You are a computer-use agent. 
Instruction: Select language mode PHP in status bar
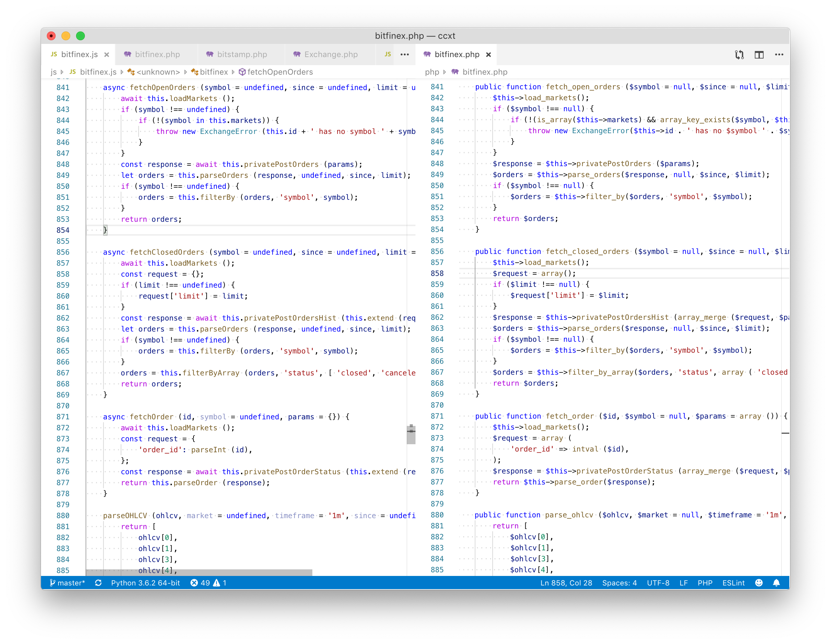[705, 583]
